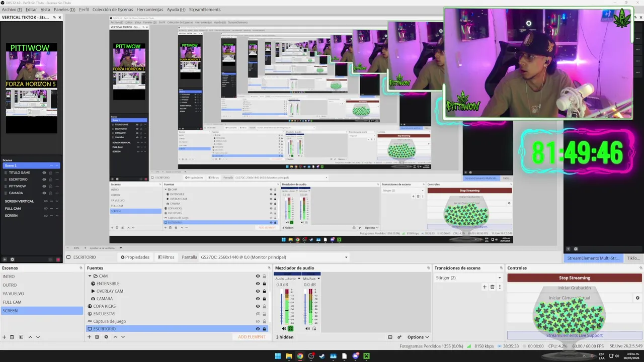Image resolution: width=644 pixels, height=362 pixels.
Task: Add a new source in Fuentes panel
Action: [90, 337]
